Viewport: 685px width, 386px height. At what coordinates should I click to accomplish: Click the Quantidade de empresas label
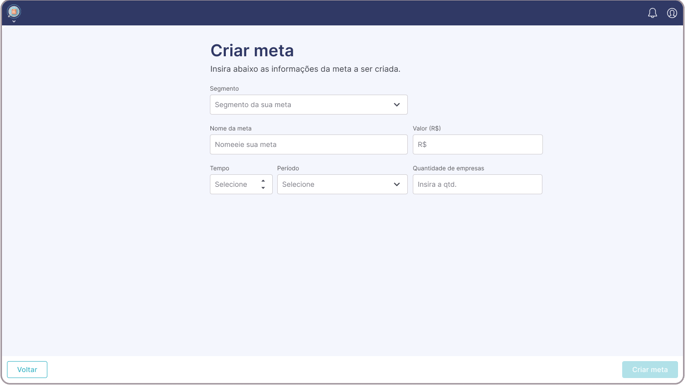448,168
